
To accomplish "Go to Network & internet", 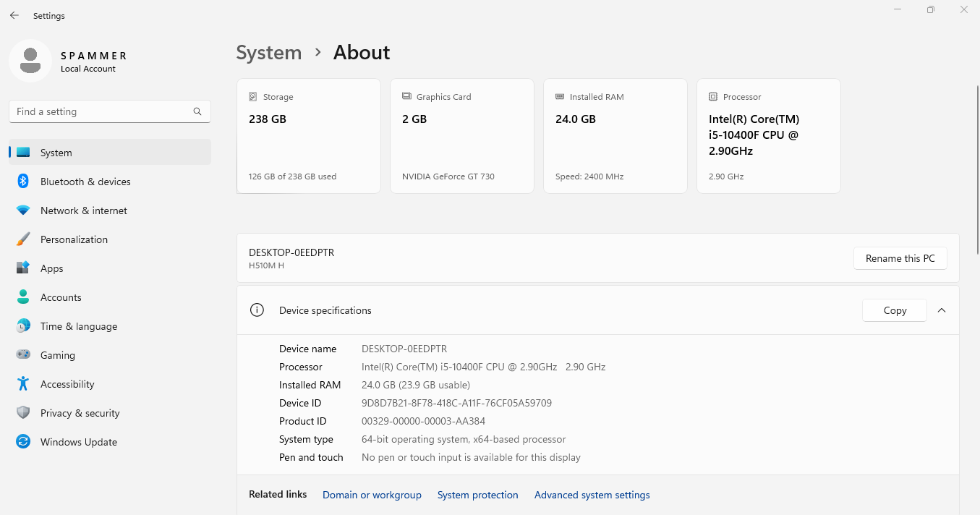I will (110, 210).
